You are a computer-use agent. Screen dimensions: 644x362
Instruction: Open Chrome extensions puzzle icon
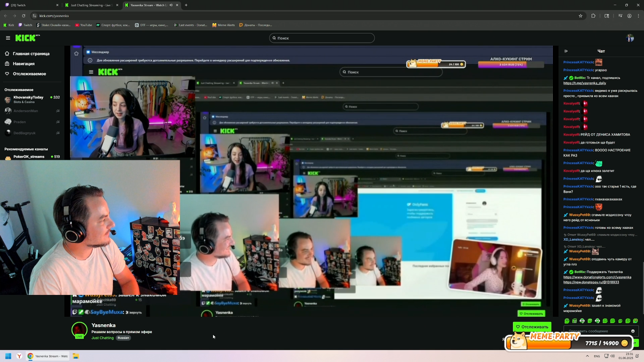point(593,16)
